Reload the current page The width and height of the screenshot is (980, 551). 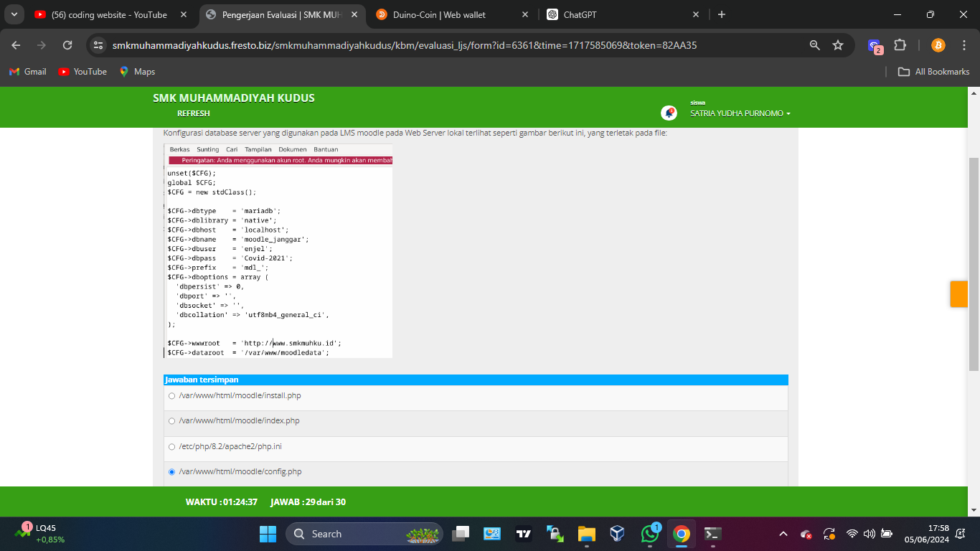coord(67,45)
